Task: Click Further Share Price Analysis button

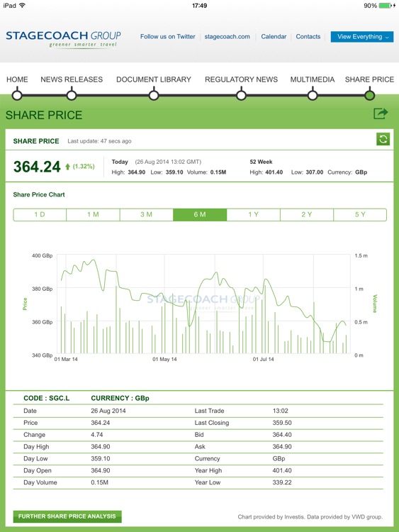Action: (67, 516)
